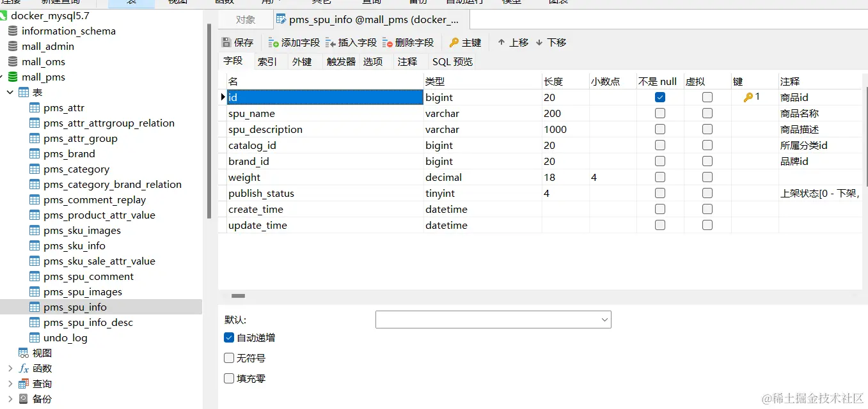Select pms_category_brand_relation table in tree
Image resolution: width=868 pixels, height=409 pixels.
pos(113,184)
